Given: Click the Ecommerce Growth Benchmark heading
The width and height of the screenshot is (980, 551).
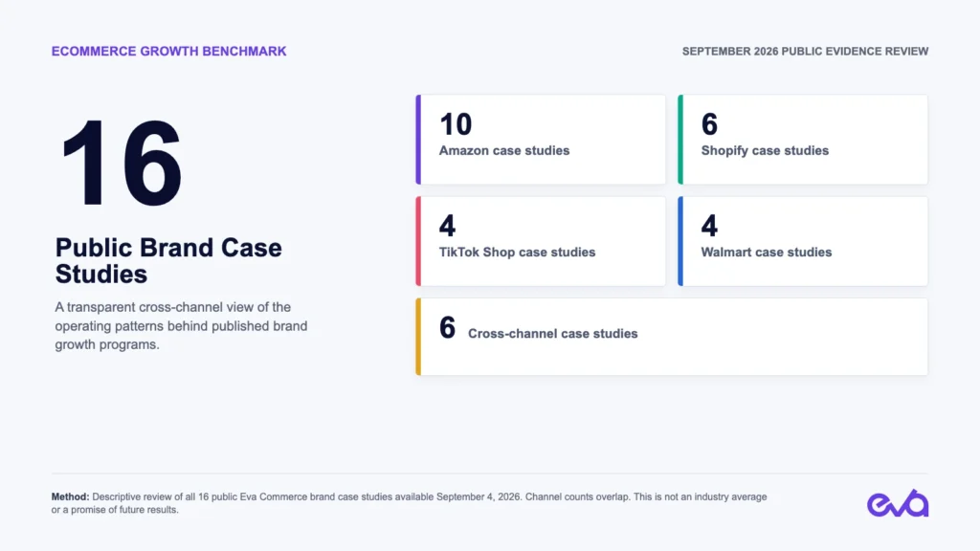Looking at the screenshot, I should (168, 52).
